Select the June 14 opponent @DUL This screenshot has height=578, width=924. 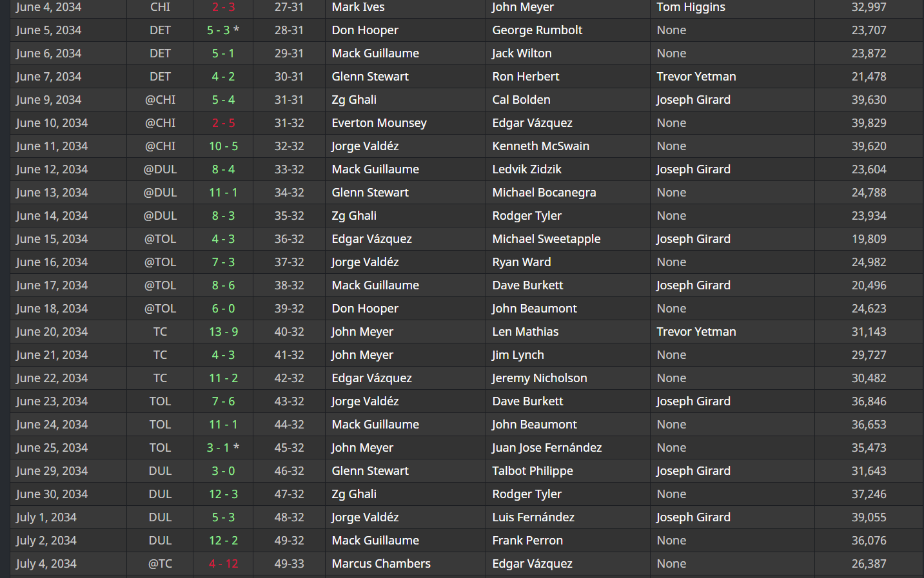[160, 216]
